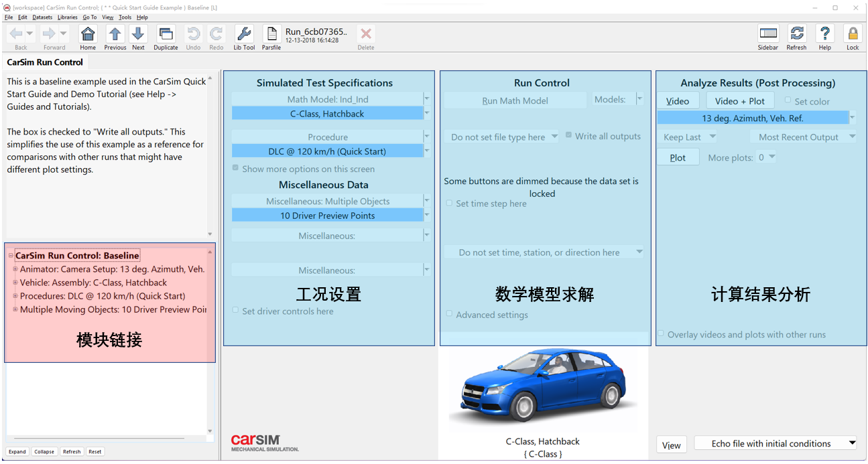Click the Refresh toolbar icon
Image resolution: width=868 pixels, height=464 pixels.
pyautogui.click(x=796, y=33)
